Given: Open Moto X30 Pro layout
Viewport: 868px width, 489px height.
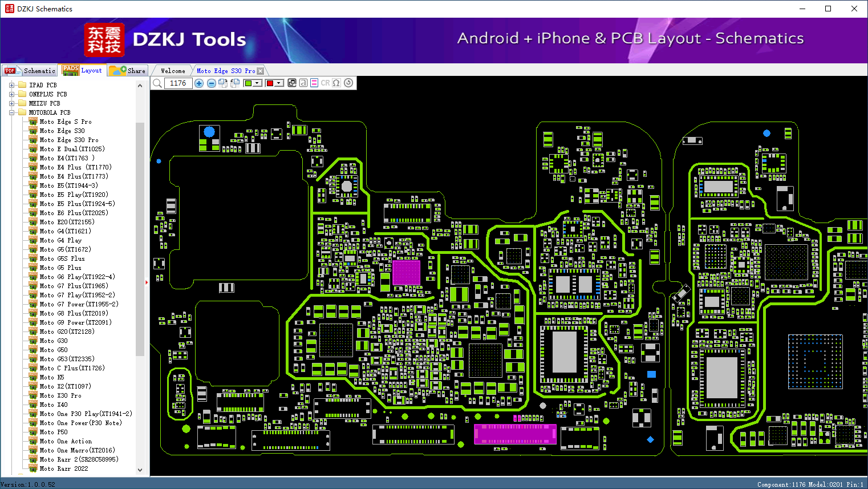Looking at the screenshot, I should (x=60, y=395).
